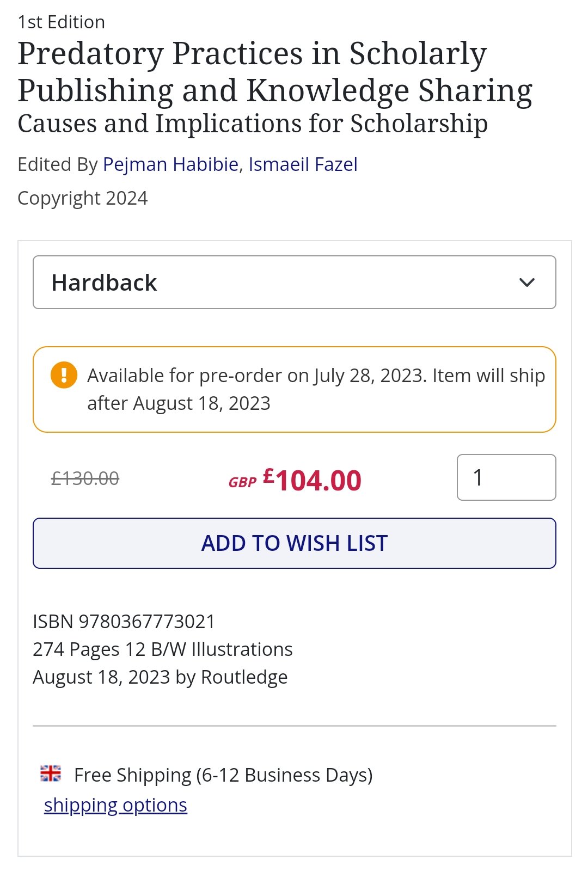Click the GBP currency label

[242, 482]
